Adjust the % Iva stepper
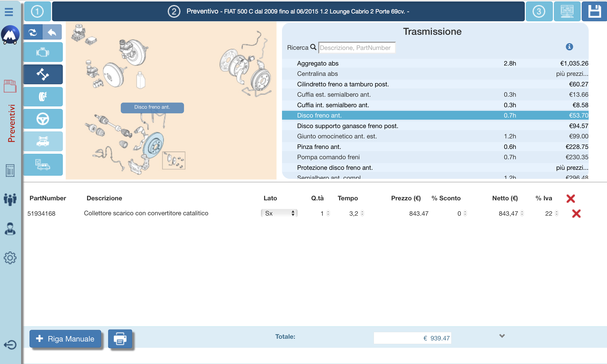This screenshot has height=364, width=607. click(x=556, y=213)
